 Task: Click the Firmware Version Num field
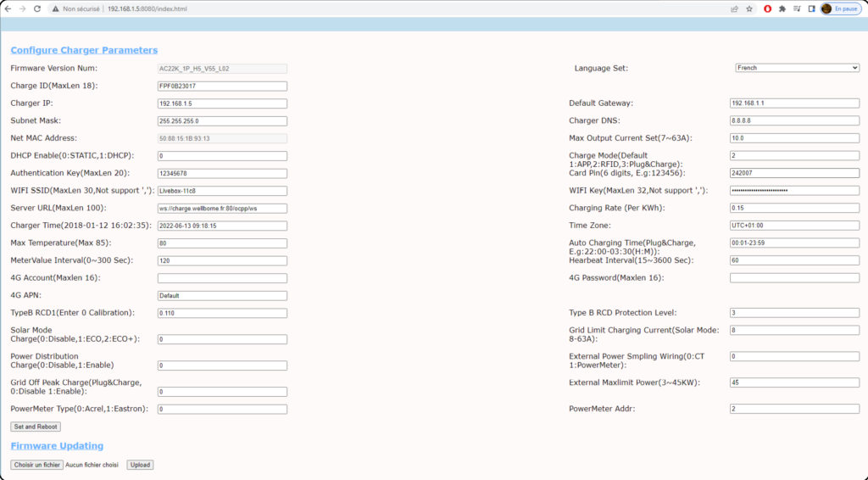point(222,69)
